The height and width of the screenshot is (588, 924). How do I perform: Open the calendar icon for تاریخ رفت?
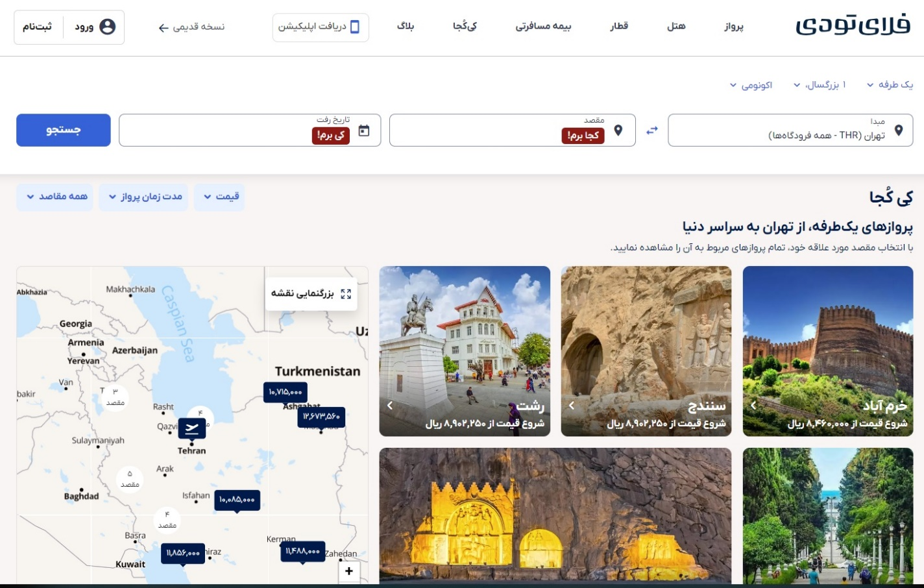click(365, 130)
